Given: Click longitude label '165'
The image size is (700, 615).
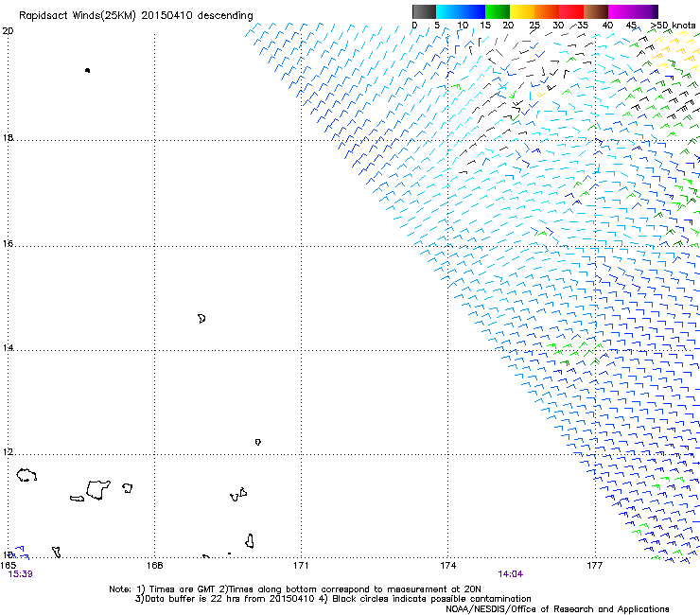Looking at the screenshot, I should 8,565.
